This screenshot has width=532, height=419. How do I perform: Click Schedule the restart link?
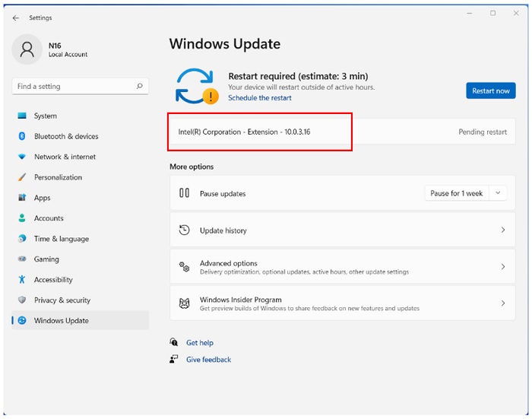(x=260, y=98)
